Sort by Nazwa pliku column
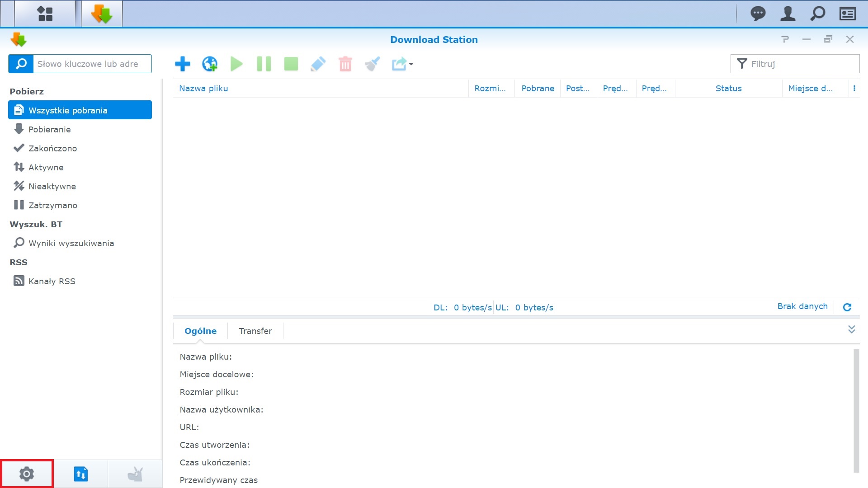 [x=321, y=89]
